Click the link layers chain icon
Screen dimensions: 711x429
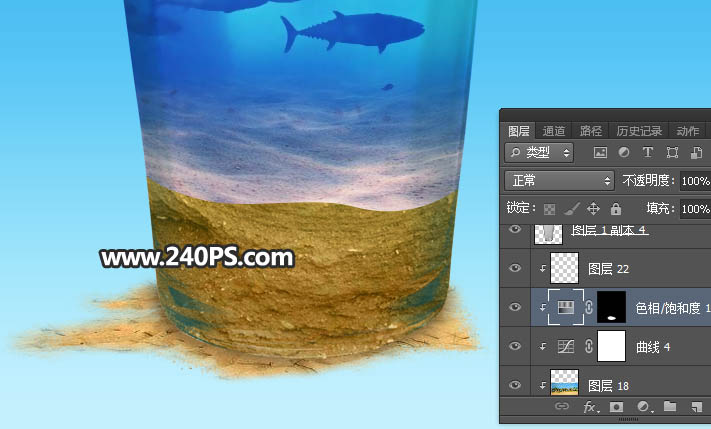click(562, 406)
